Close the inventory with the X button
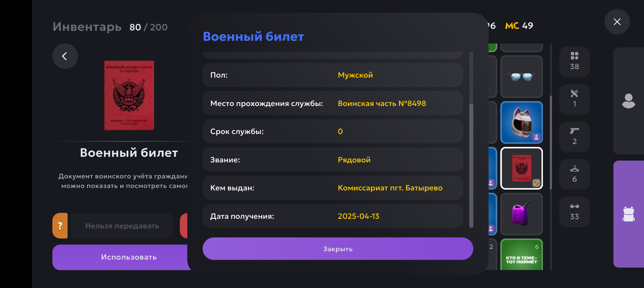The height and width of the screenshot is (288, 644). (617, 22)
